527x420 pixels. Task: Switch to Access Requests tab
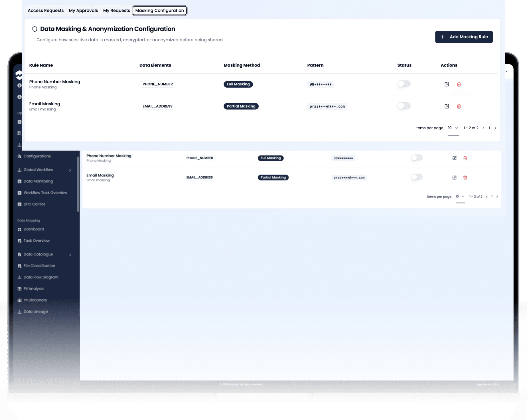(x=46, y=11)
